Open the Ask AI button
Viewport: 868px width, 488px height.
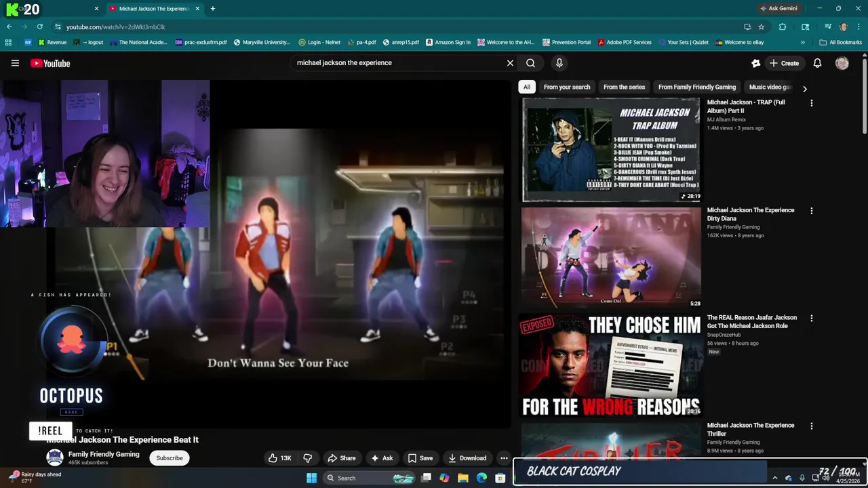381,458
